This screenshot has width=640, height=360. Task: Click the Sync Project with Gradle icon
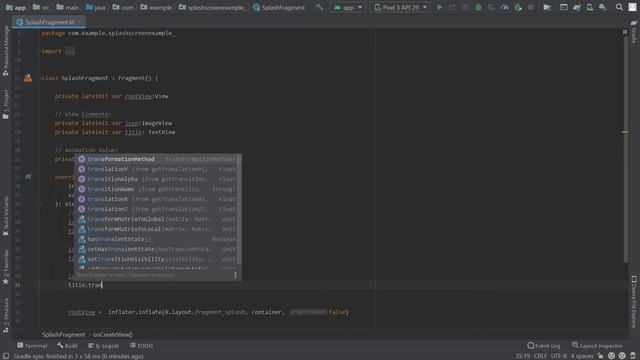pos(577,7)
